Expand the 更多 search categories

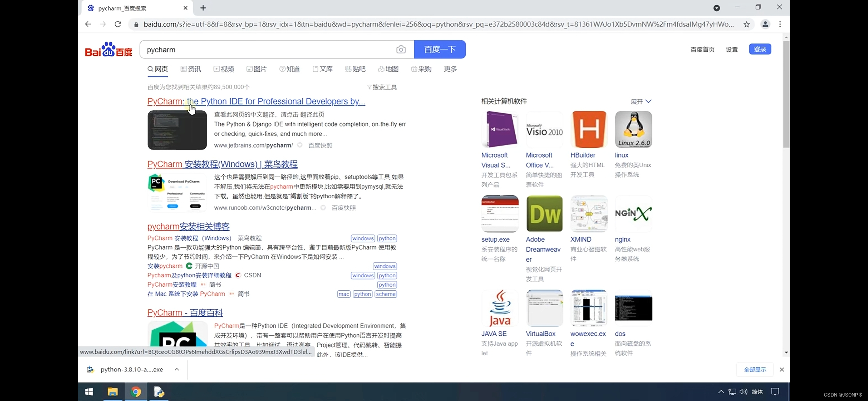coord(450,69)
